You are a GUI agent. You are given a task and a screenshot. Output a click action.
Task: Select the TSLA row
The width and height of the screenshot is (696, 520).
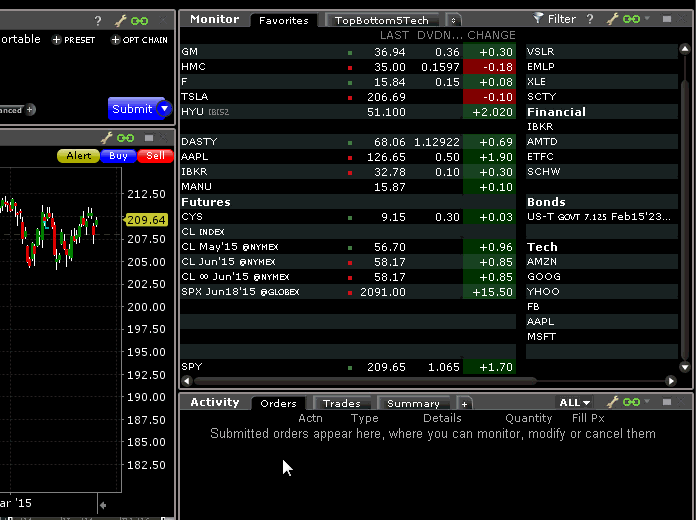(348, 97)
